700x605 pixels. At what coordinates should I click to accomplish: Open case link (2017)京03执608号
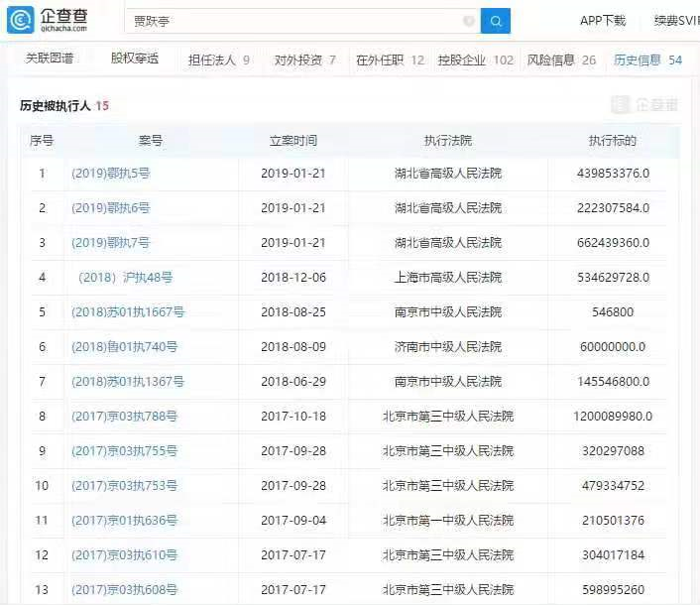pos(125,590)
